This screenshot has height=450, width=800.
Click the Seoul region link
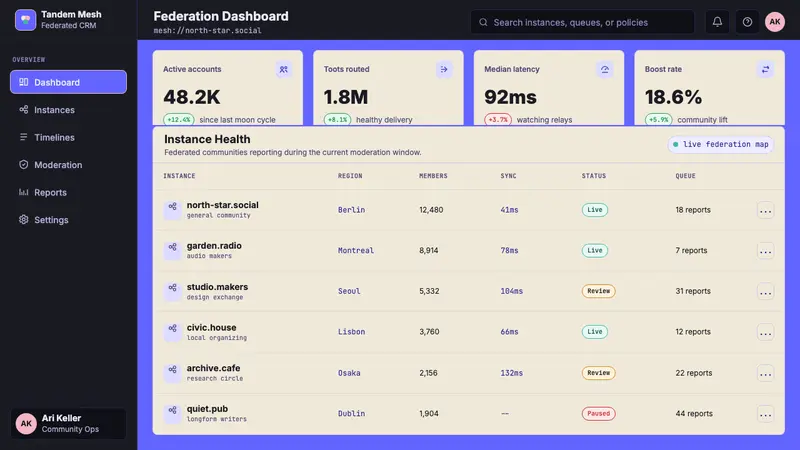349,291
